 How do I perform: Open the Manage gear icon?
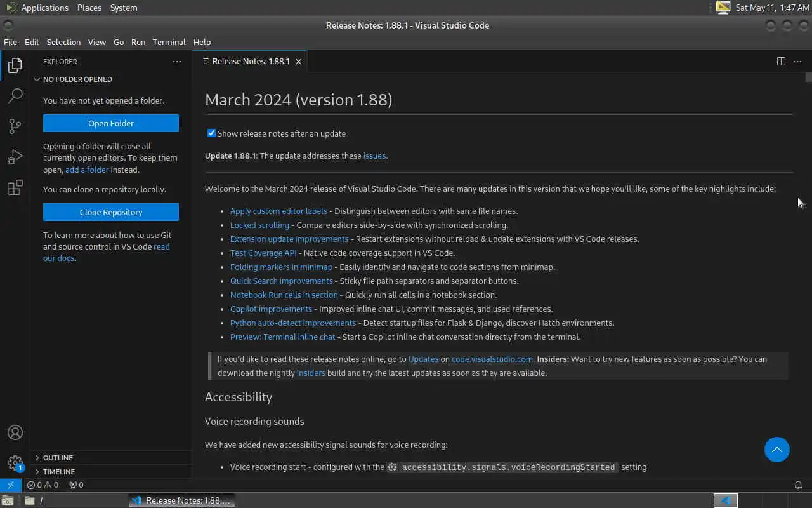15,463
